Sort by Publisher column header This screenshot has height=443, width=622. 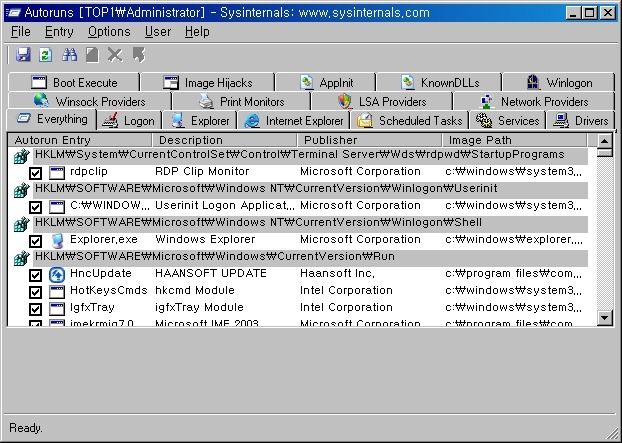pyautogui.click(x=369, y=140)
